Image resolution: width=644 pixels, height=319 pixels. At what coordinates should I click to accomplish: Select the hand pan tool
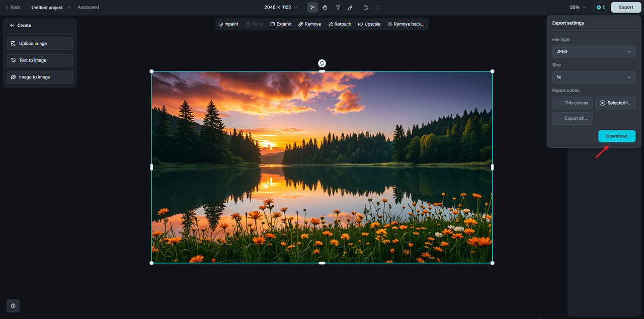(325, 8)
